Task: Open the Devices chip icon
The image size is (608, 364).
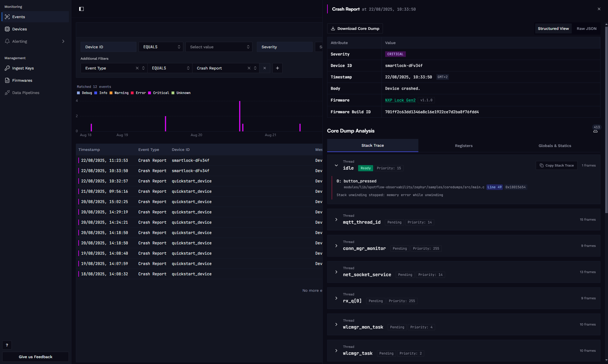Action: pyautogui.click(x=7, y=29)
